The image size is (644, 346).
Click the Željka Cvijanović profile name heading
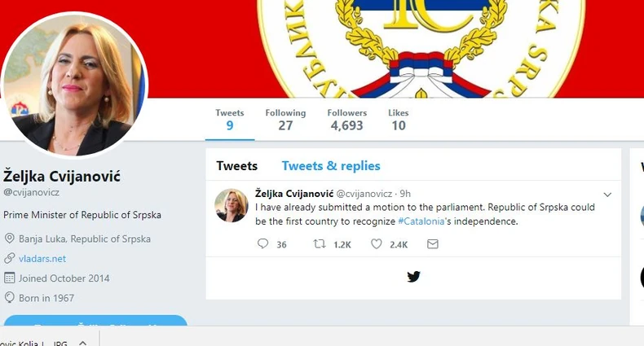(x=62, y=175)
